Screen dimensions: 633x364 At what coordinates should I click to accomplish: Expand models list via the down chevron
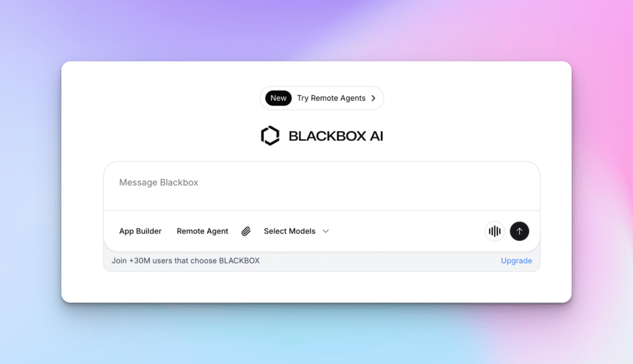click(x=326, y=231)
